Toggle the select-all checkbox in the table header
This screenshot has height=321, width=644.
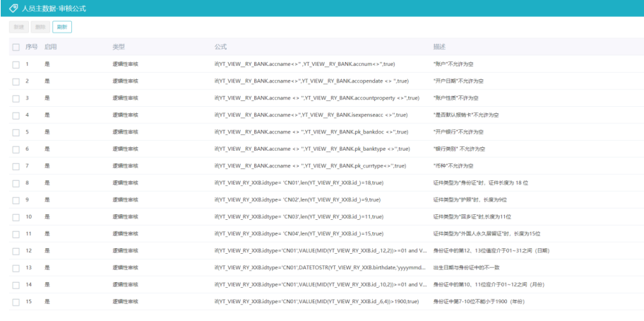(16, 47)
